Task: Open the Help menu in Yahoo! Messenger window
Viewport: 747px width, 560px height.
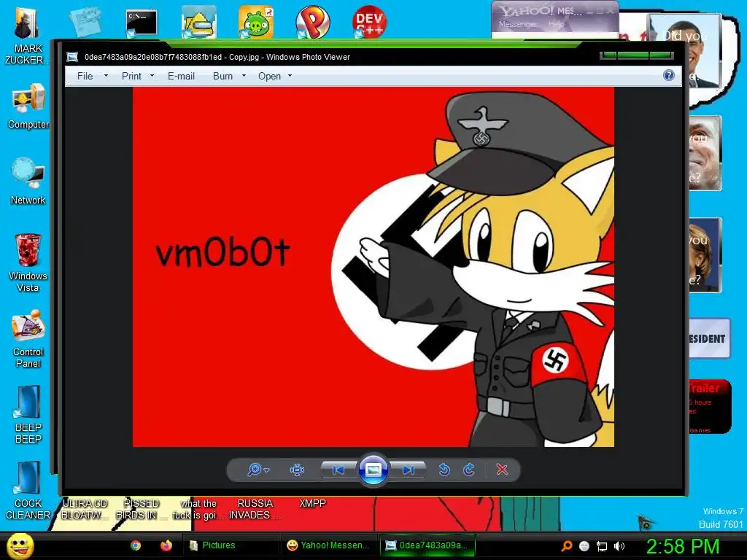Action: coord(555,24)
